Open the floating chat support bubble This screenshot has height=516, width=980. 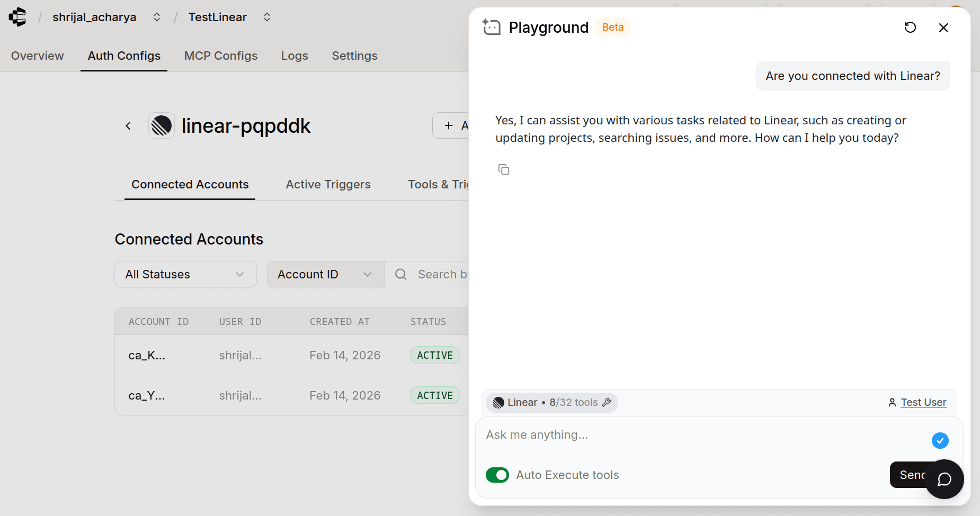click(945, 479)
